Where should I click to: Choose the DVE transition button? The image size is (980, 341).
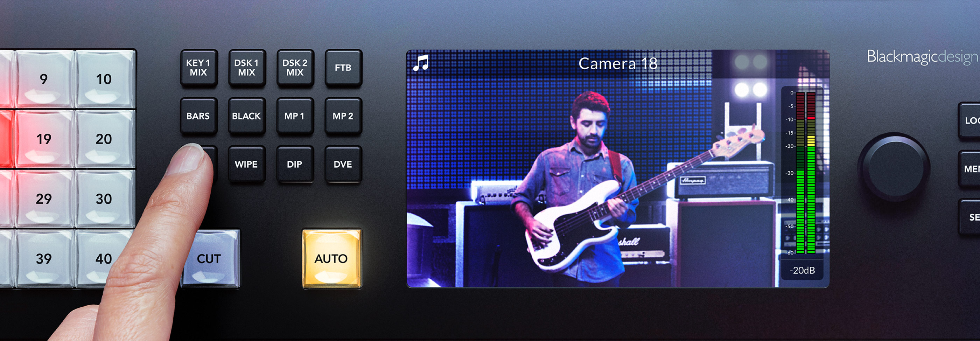[343, 165]
